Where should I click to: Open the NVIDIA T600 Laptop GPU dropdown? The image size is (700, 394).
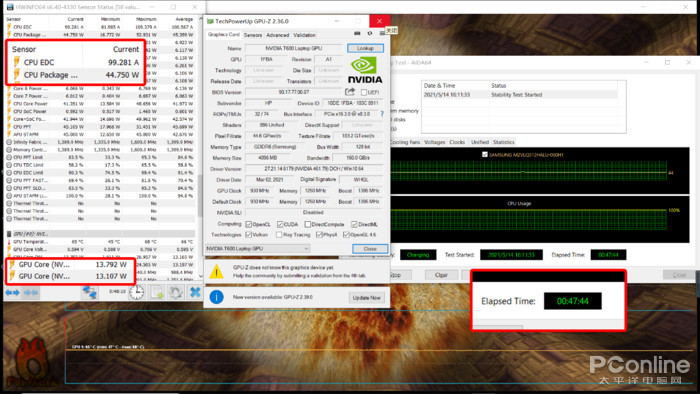[258, 249]
